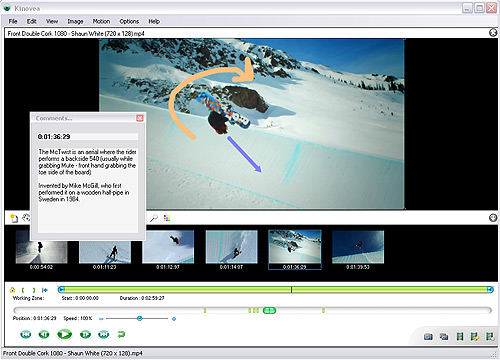This screenshot has height=360, width=500.
Task: Open the Options menu
Action: click(129, 21)
